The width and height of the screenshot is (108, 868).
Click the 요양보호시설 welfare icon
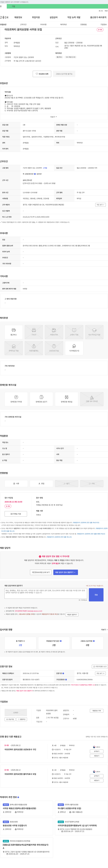54,348
